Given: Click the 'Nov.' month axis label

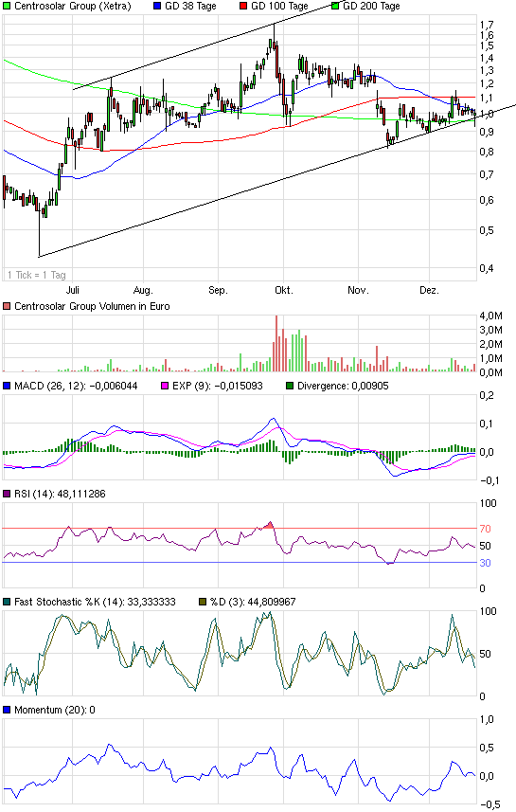Looking at the screenshot, I should (358, 290).
